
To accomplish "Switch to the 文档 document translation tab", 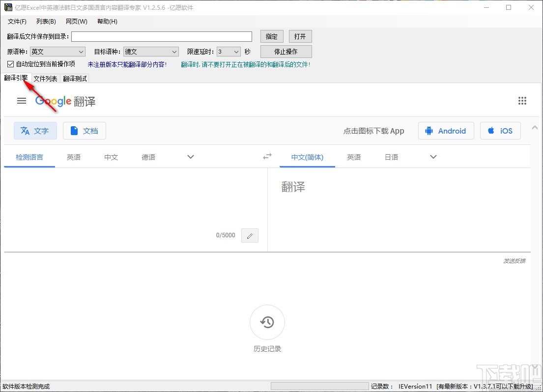I will (84, 131).
